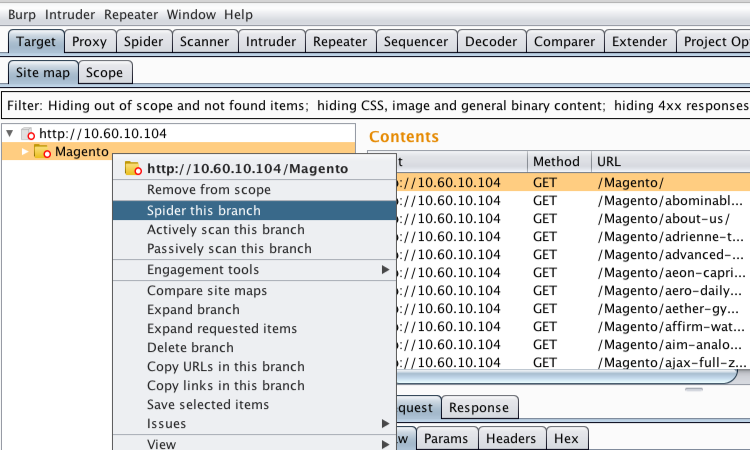Choose Save selected items
Viewport: 750px width, 450px height.
[254, 405]
